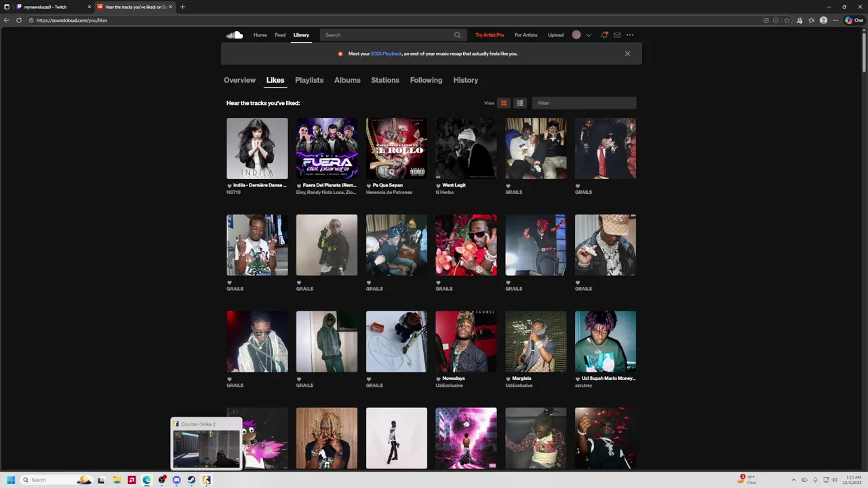The height and width of the screenshot is (488, 868).
Task: Open the messages envelope icon
Action: [x=617, y=35]
